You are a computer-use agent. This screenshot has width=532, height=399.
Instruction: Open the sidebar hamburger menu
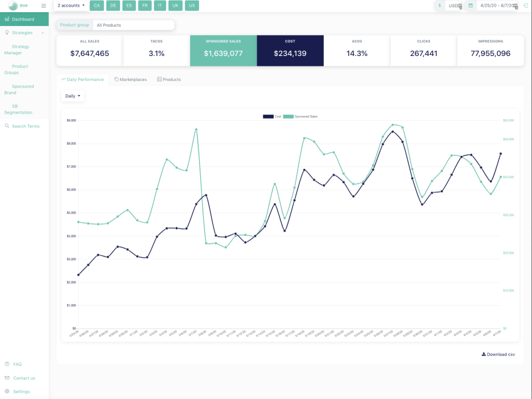[x=43, y=6]
